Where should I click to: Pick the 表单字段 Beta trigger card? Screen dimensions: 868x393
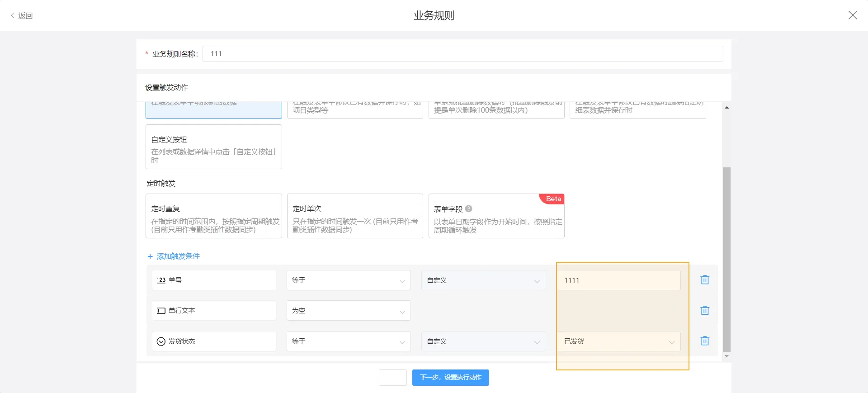496,216
